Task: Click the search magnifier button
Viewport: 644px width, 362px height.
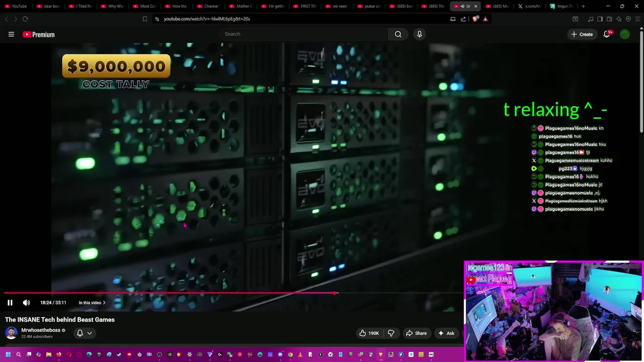Action: click(398, 34)
